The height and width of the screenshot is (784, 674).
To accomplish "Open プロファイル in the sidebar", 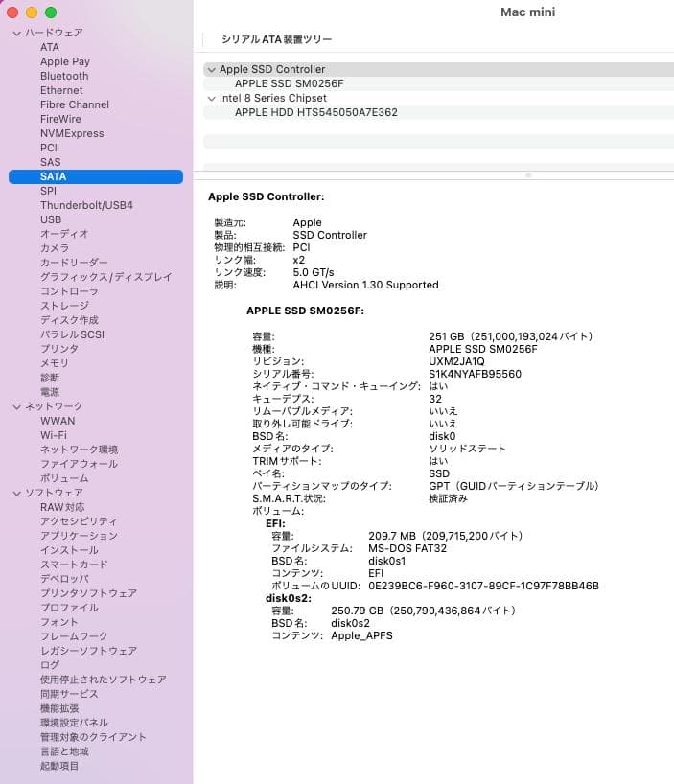I will [x=69, y=609].
